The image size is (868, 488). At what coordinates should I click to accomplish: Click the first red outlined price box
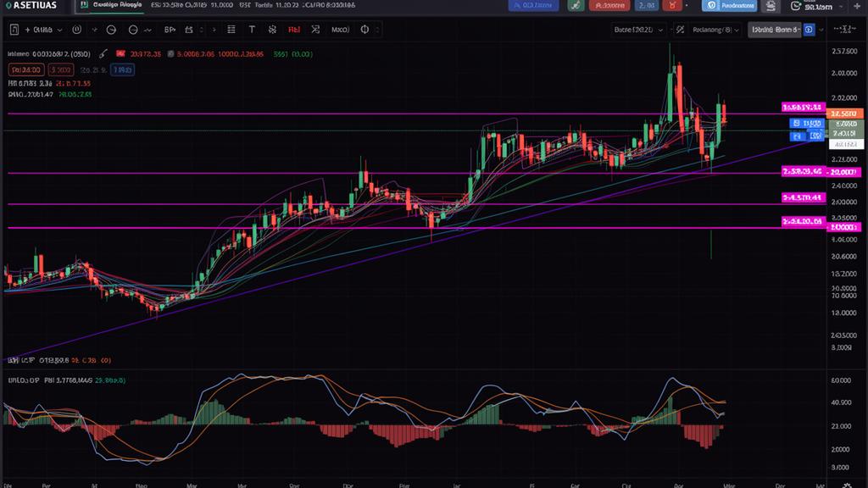click(x=26, y=69)
